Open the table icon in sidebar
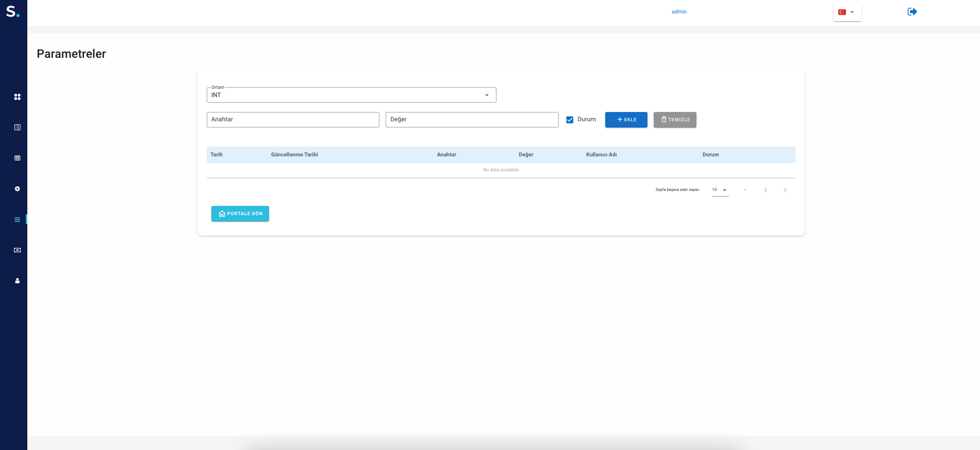The height and width of the screenshot is (450, 980). pyautogui.click(x=18, y=158)
